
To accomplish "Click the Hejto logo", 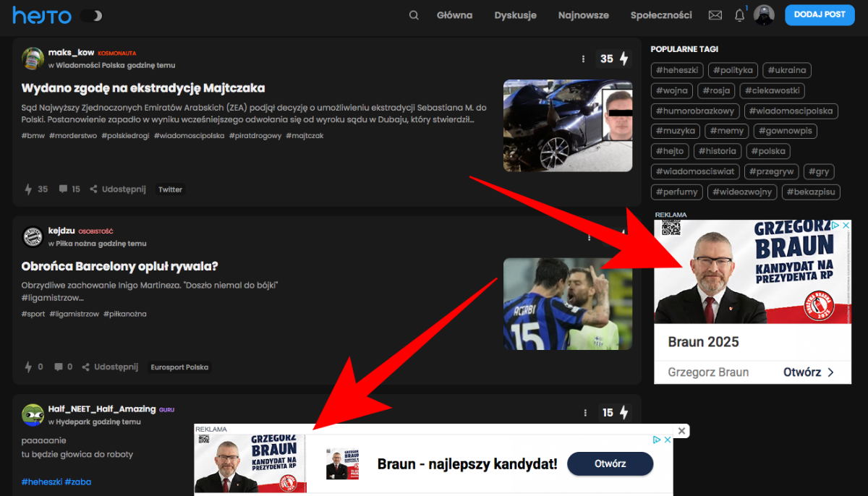I will pyautogui.click(x=42, y=15).
